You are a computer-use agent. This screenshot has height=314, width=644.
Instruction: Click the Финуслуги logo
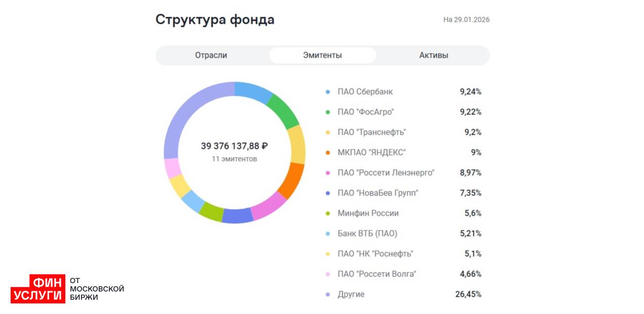(x=38, y=289)
